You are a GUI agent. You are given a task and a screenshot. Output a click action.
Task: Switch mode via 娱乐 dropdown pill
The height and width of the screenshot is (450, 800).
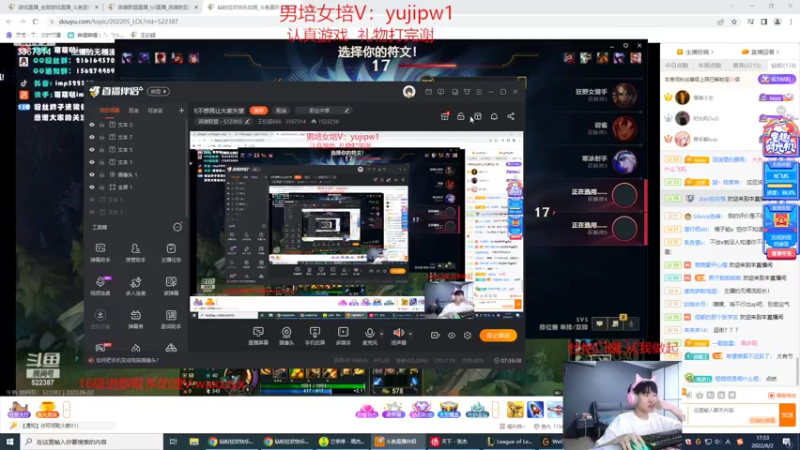coord(158,91)
